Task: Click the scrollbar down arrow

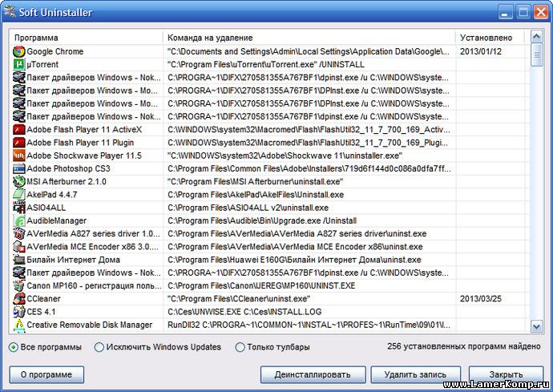Action: click(x=536, y=326)
